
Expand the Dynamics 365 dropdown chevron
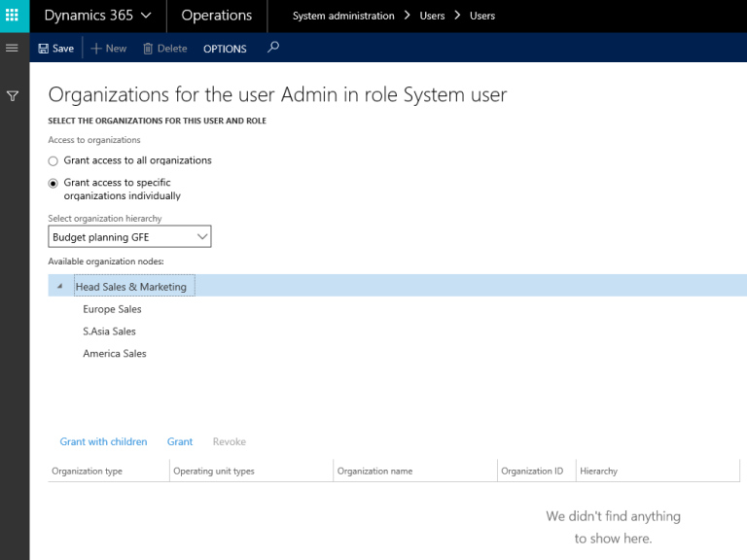click(146, 16)
